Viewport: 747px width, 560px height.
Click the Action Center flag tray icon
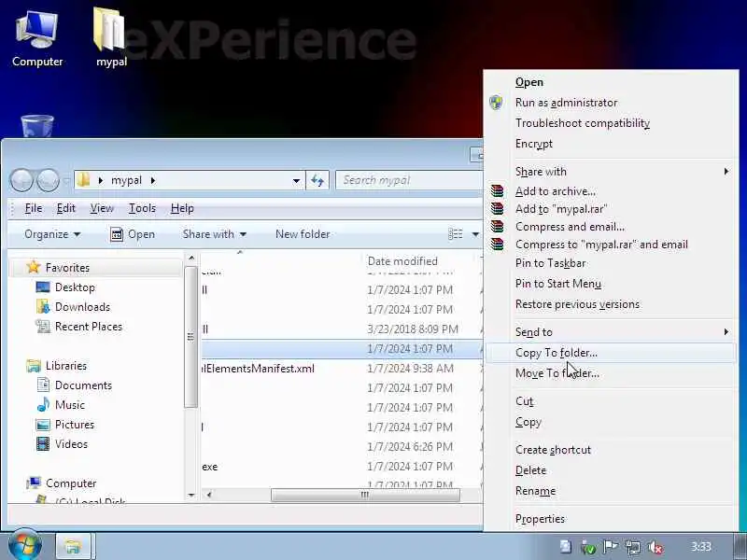coord(610,547)
